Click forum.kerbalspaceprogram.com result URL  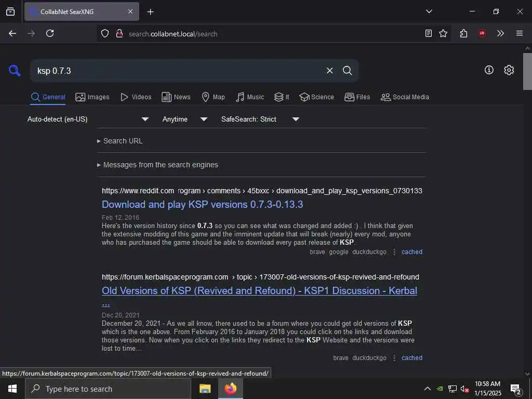tap(260, 277)
